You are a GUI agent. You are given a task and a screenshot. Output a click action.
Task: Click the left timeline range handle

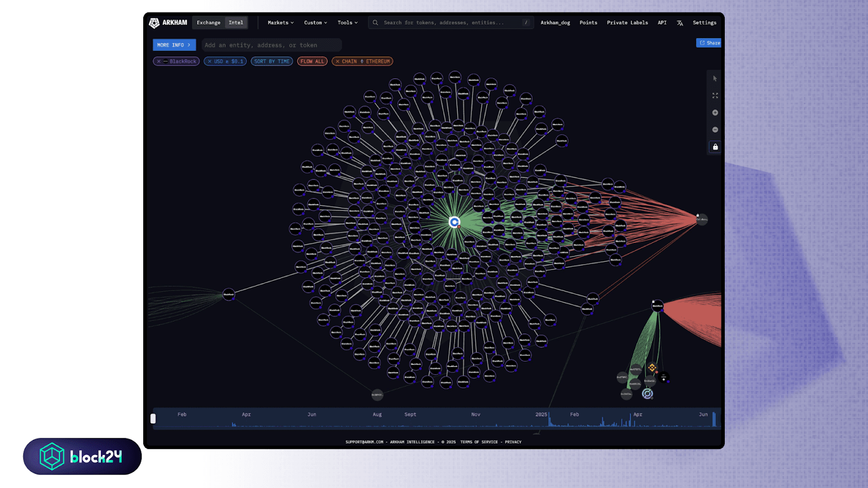(153, 419)
